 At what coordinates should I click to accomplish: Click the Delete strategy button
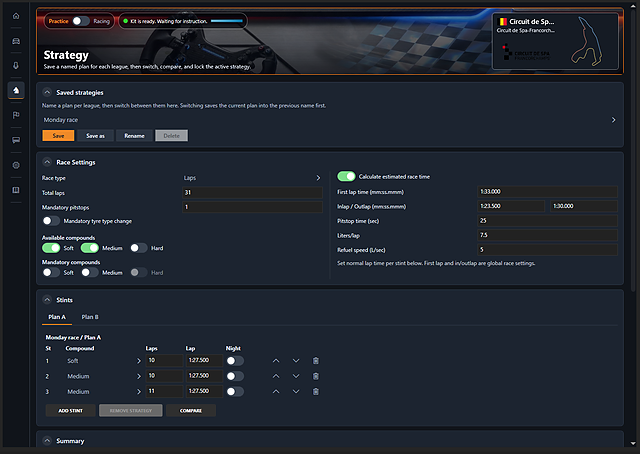[x=171, y=136]
